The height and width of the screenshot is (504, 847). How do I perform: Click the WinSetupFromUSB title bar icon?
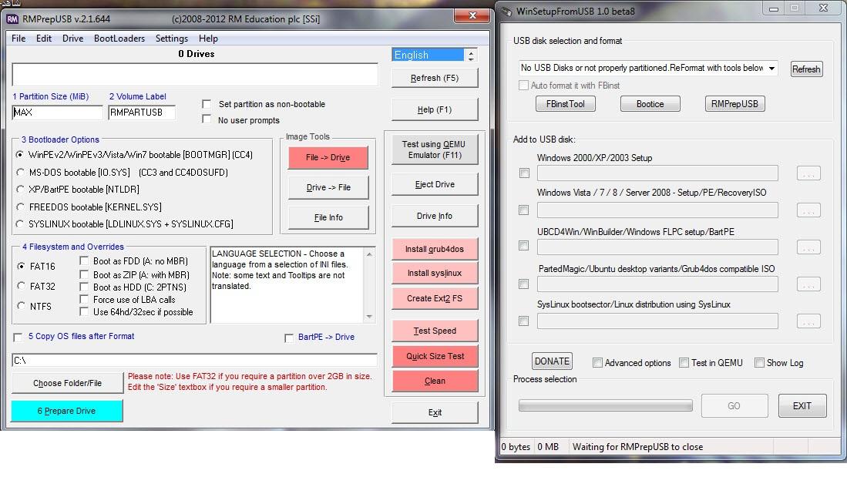point(506,12)
